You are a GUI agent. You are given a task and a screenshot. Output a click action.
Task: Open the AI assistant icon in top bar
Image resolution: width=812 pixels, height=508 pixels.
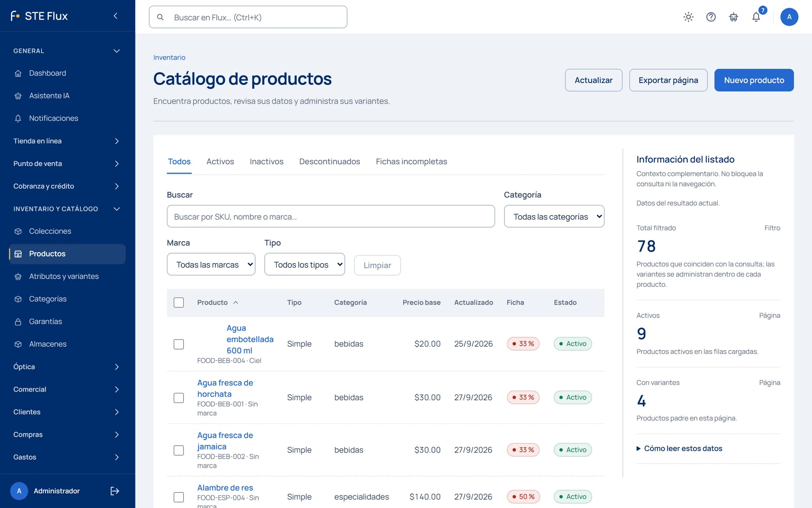[x=734, y=17]
